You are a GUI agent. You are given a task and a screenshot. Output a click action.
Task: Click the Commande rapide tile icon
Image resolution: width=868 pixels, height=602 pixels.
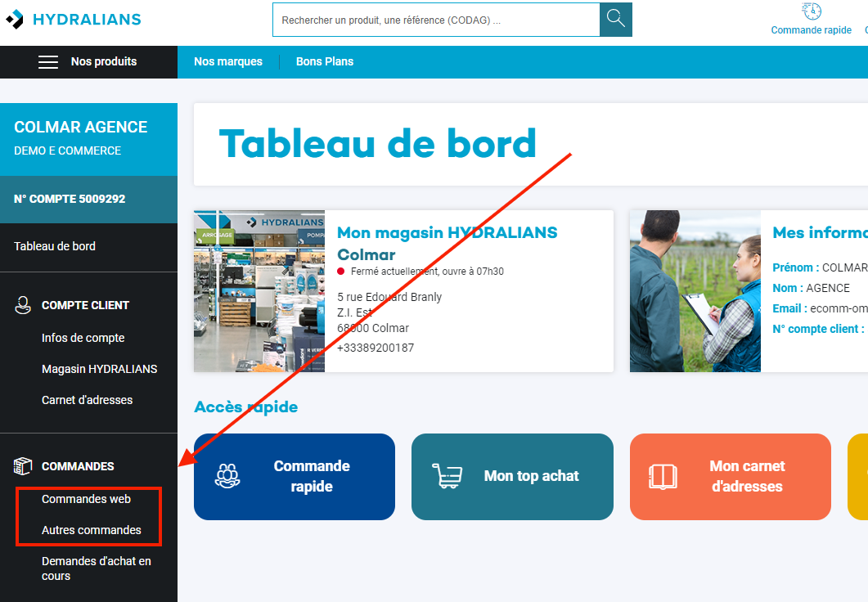point(227,476)
